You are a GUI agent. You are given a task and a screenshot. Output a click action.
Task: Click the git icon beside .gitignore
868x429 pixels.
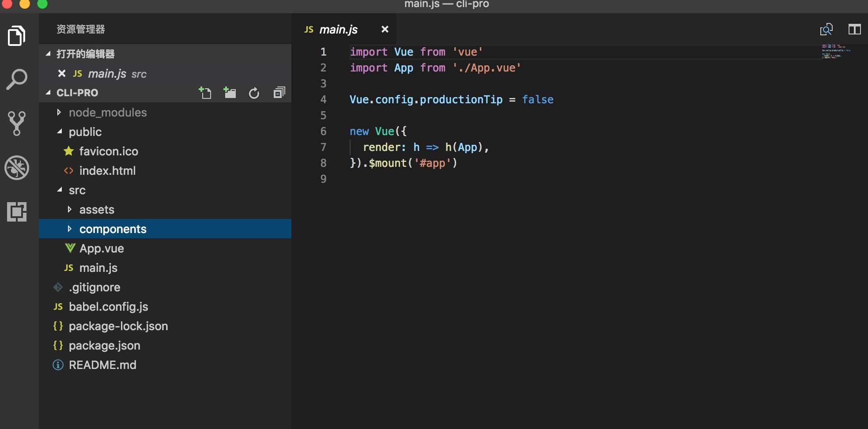click(58, 287)
